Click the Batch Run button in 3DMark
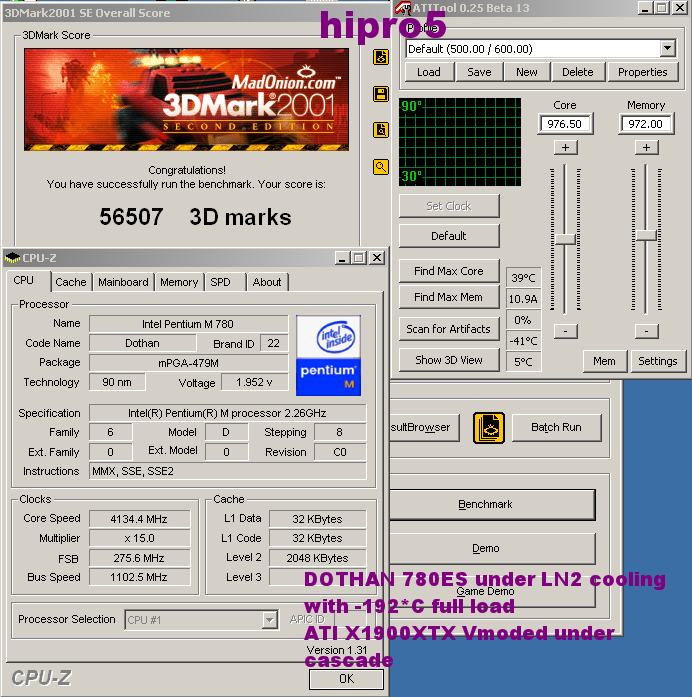Image resolution: width=692 pixels, height=697 pixels. pos(556,428)
